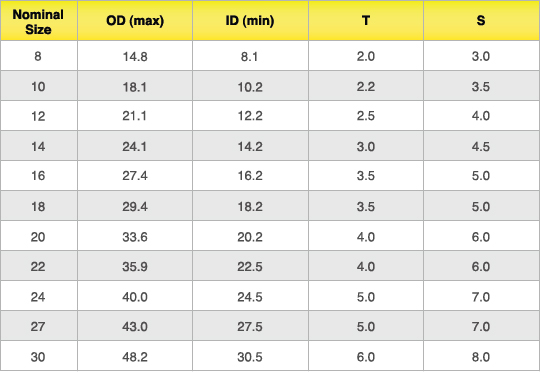Click the 2.5 cell in T column
Screen dimensions: 540x372
tap(366, 116)
